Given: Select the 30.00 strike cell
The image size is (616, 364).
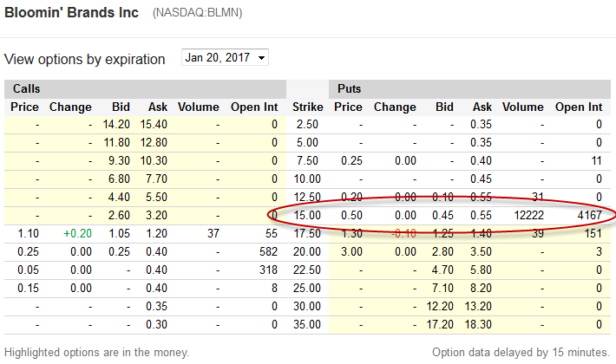Looking at the screenshot, I should pos(307,306).
